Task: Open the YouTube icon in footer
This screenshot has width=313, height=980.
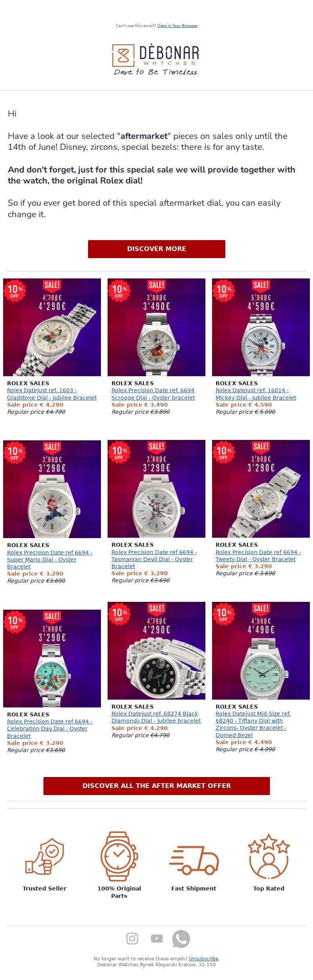Action: [157, 939]
